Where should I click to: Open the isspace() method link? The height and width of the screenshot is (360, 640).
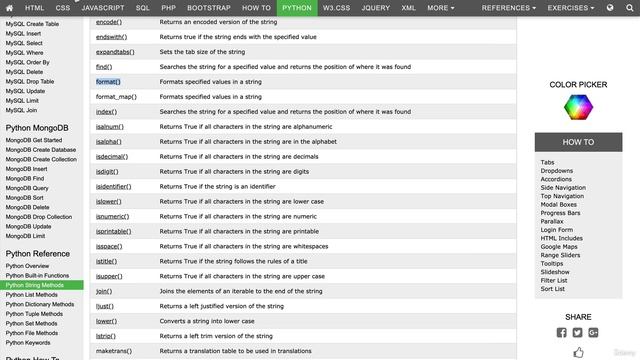(x=109, y=247)
